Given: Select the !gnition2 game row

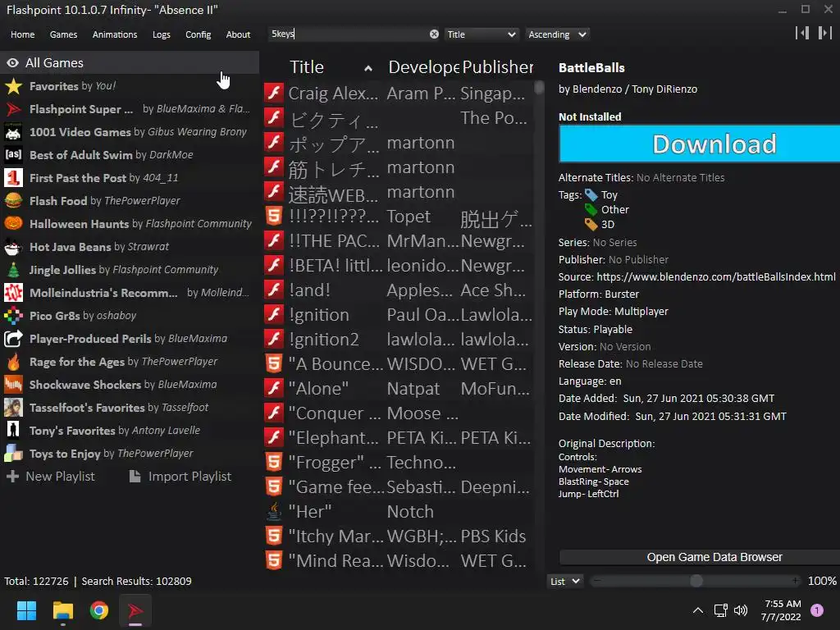Looking at the screenshot, I should [399, 339].
